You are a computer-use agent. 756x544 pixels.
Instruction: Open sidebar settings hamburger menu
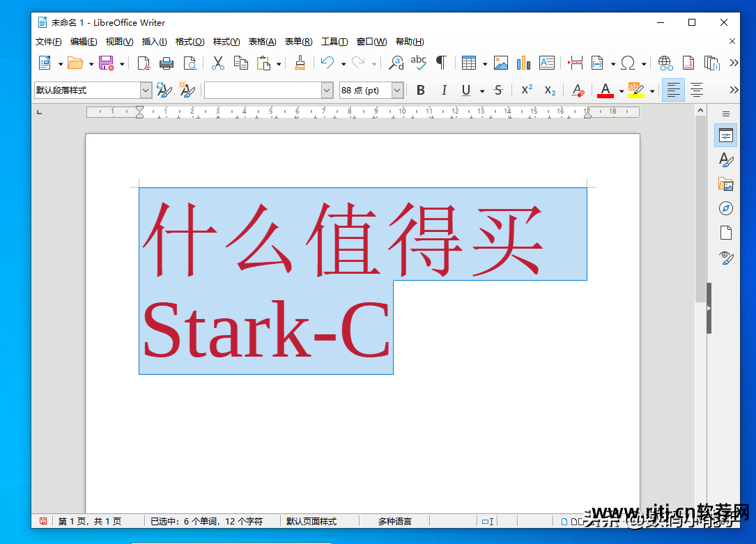click(725, 114)
